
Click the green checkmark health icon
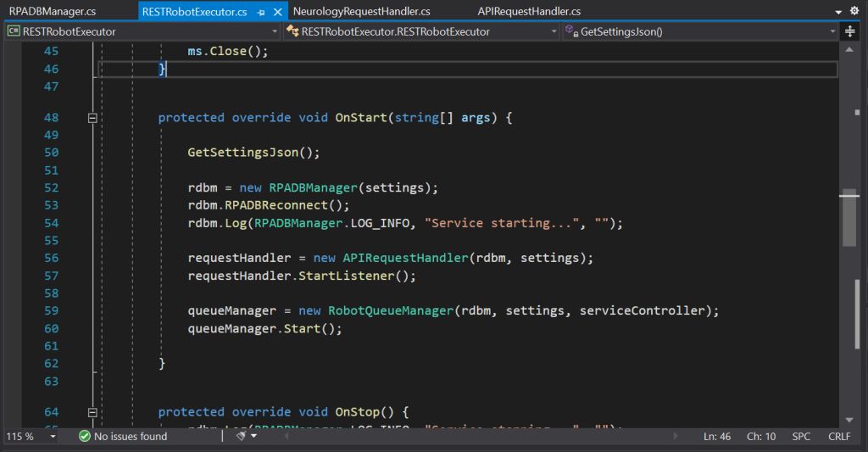pyautogui.click(x=85, y=437)
